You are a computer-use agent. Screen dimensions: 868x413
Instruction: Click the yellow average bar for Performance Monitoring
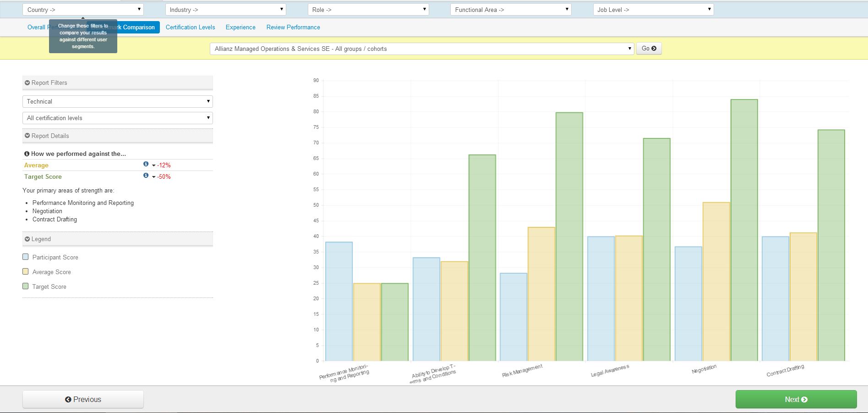[367, 322]
